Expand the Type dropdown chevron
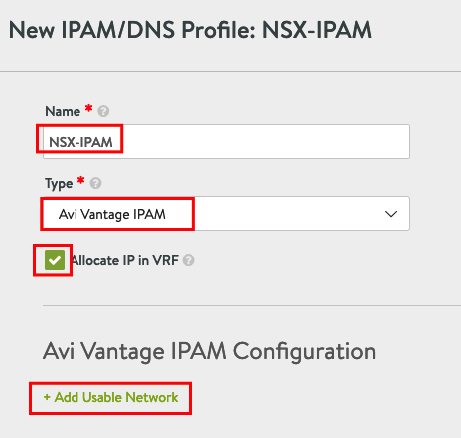This screenshot has height=438, width=461. point(391,214)
